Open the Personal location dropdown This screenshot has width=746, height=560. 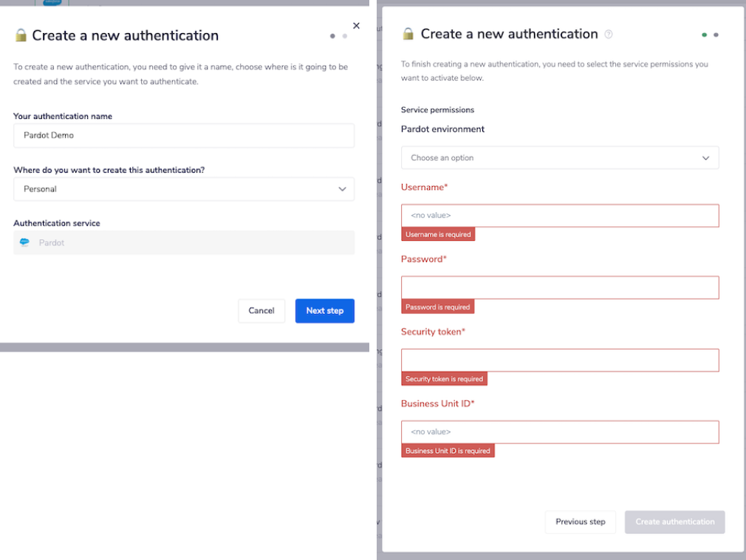(183, 189)
